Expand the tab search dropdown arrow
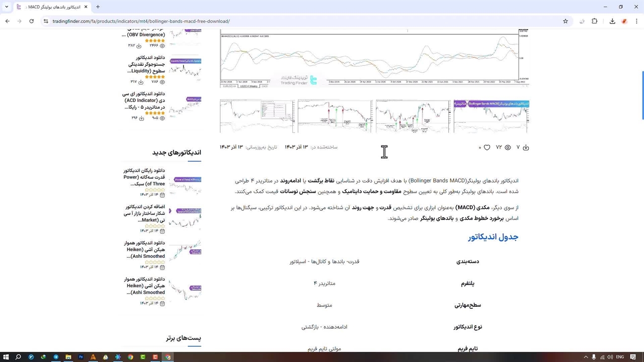 (7, 7)
